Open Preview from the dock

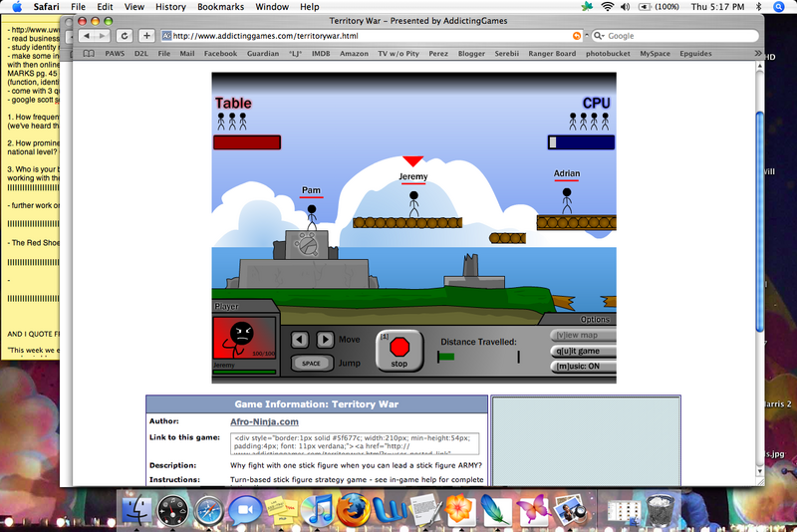569,510
